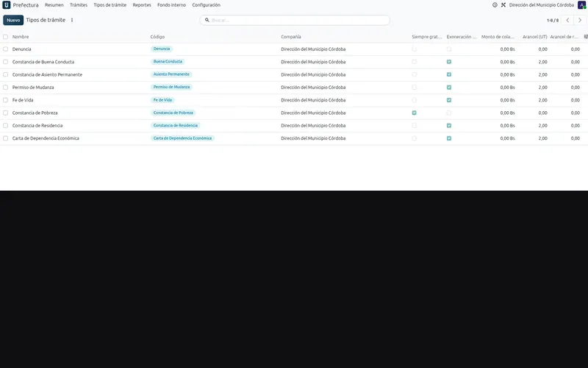Click the Prefectura app name
The image size is (588, 368).
pos(26,5)
